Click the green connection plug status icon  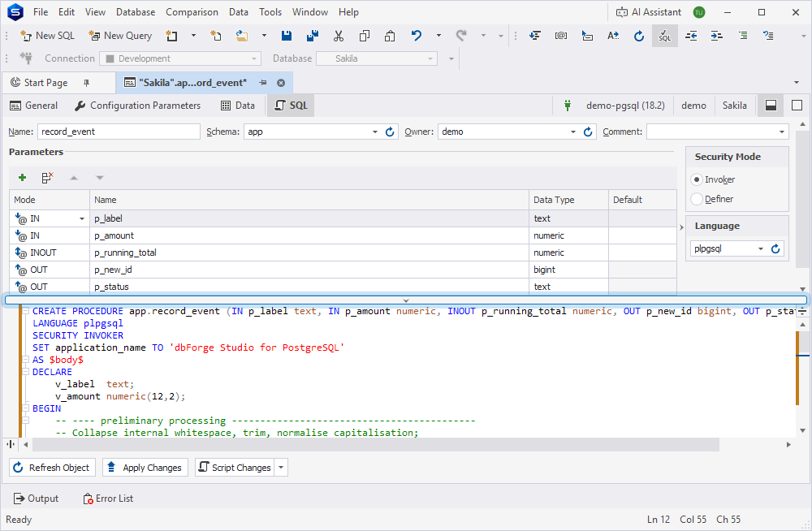[568, 106]
